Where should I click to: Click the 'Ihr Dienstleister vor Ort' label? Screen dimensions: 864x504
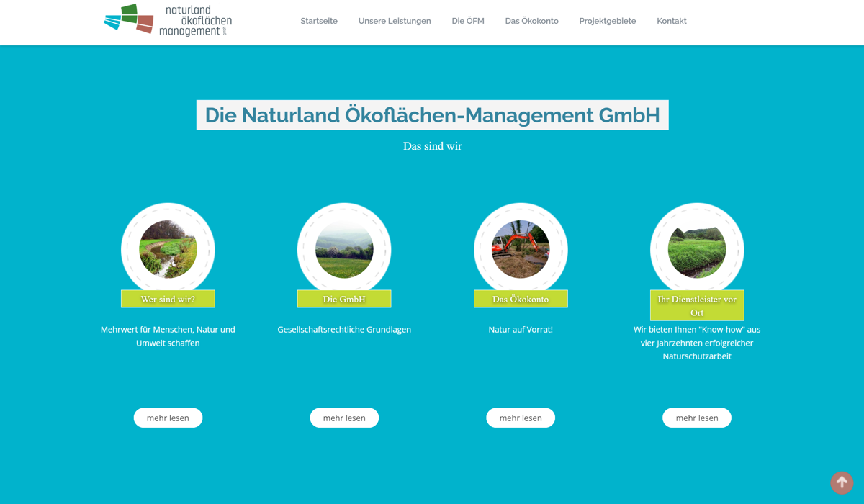pyautogui.click(x=697, y=305)
